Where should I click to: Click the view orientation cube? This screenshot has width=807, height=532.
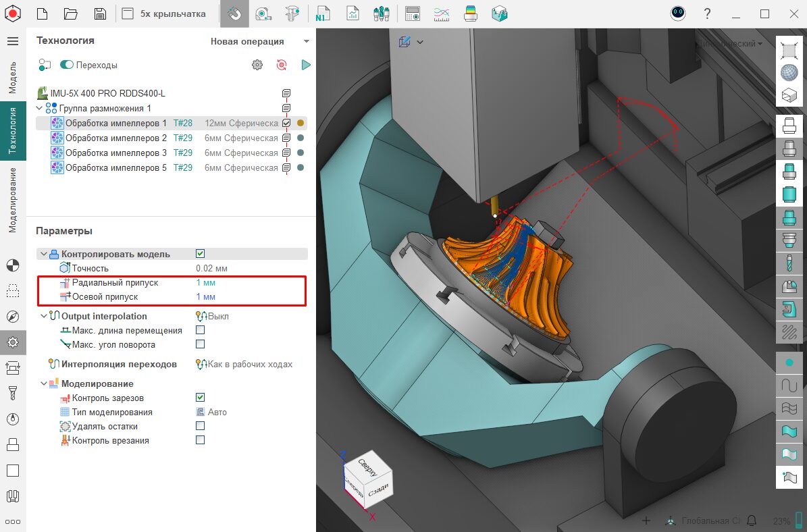[x=367, y=480]
